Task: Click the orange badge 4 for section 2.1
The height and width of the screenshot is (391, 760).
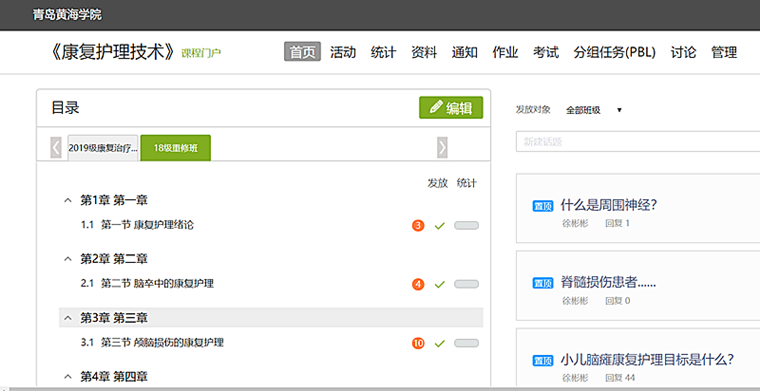Action: (x=418, y=284)
